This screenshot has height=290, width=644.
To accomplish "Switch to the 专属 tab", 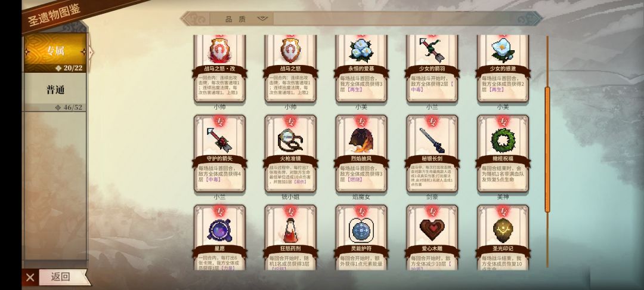I will (x=55, y=53).
